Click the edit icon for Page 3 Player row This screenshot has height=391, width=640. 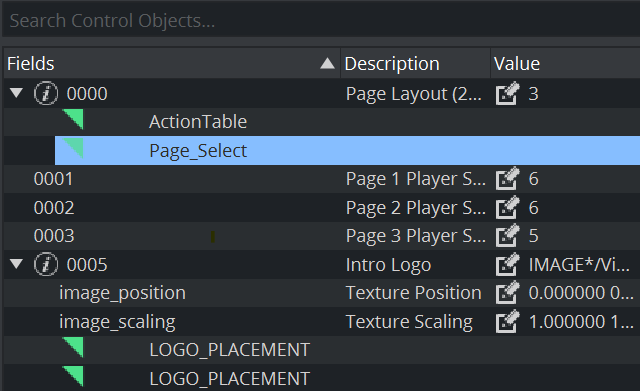(x=507, y=235)
